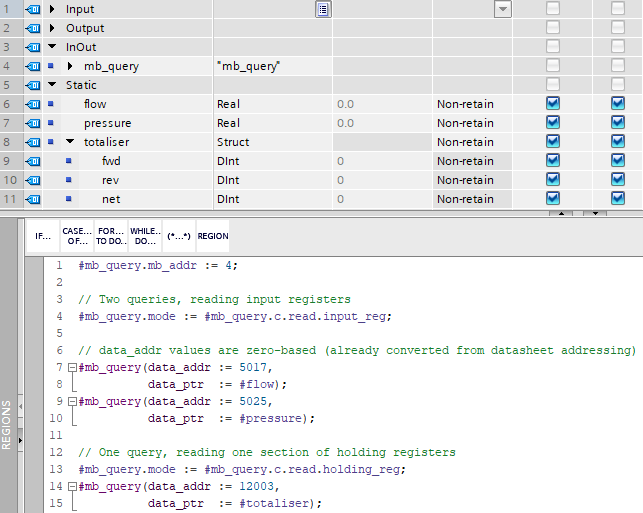Open the data type list icon in Input row
This screenshot has width=643, height=513.
tap(323, 9)
